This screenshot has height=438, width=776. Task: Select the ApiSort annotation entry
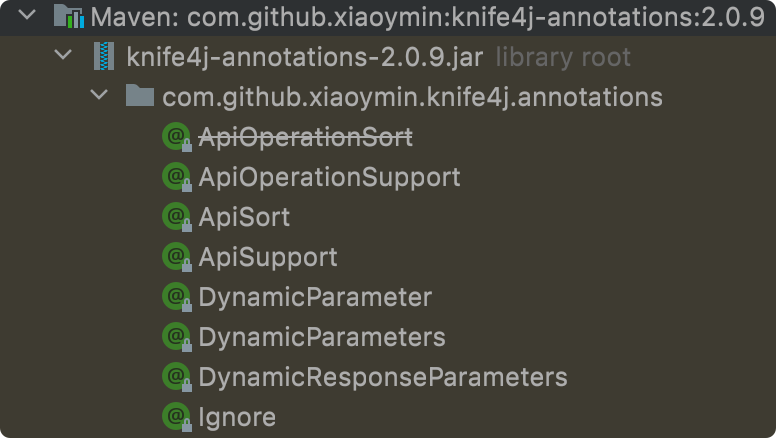244,218
